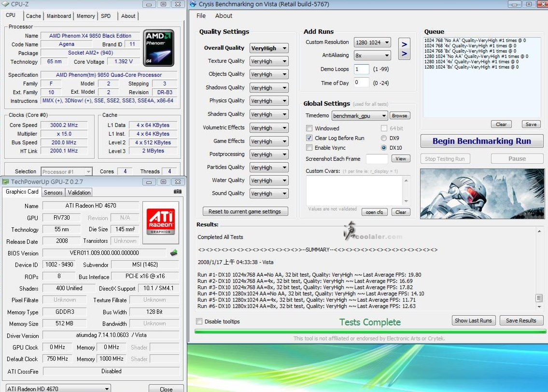Click the ATI Radeon logo in GPU-Z
The image size is (548, 392).
[161, 222]
